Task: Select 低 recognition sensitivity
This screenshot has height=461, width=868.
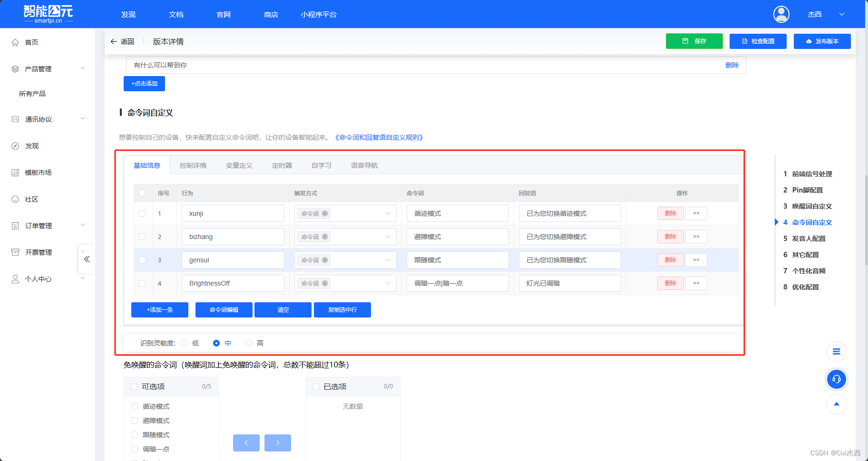Action: (185, 343)
